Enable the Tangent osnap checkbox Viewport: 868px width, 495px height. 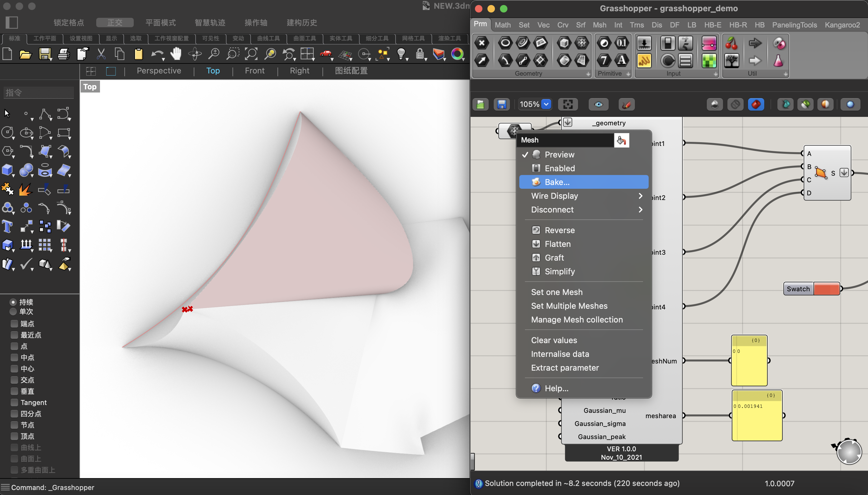[x=14, y=402]
